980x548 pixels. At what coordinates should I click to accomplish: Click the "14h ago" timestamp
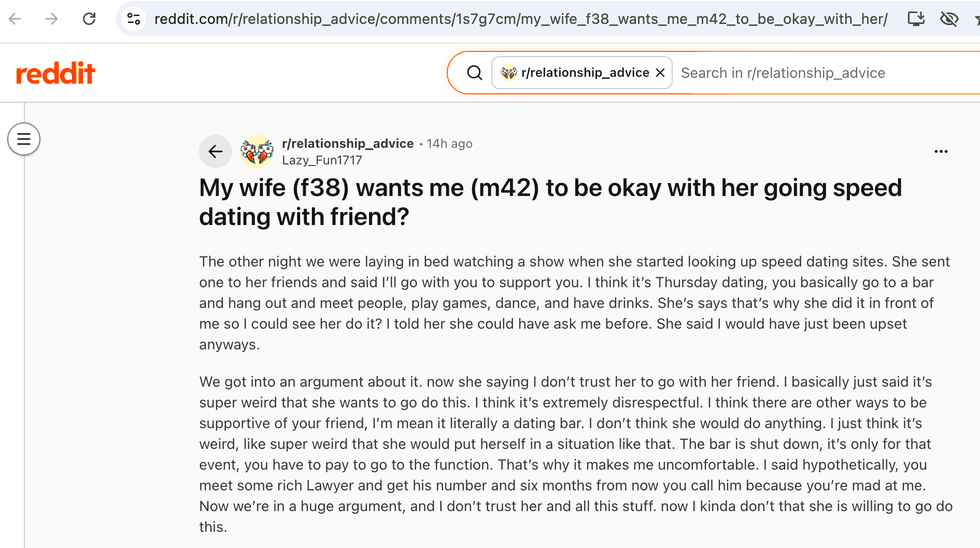449,144
